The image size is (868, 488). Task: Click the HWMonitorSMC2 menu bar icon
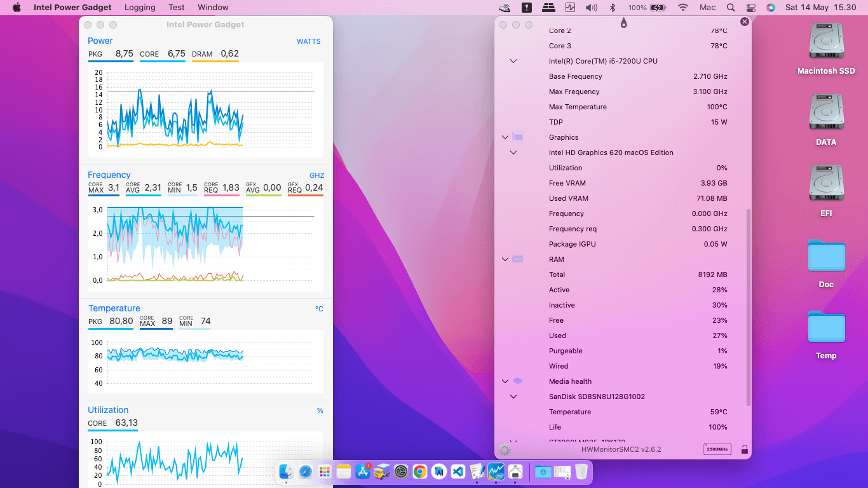pos(548,8)
